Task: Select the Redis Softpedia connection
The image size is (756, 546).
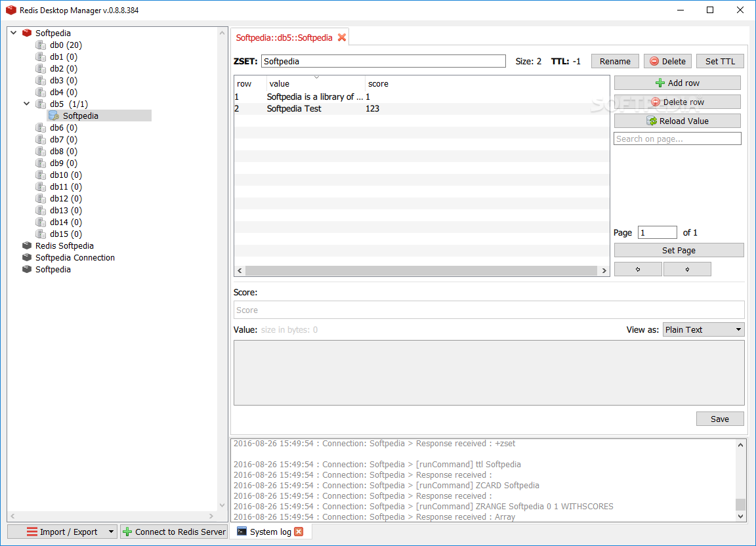Action: click(x=64, y=245)
